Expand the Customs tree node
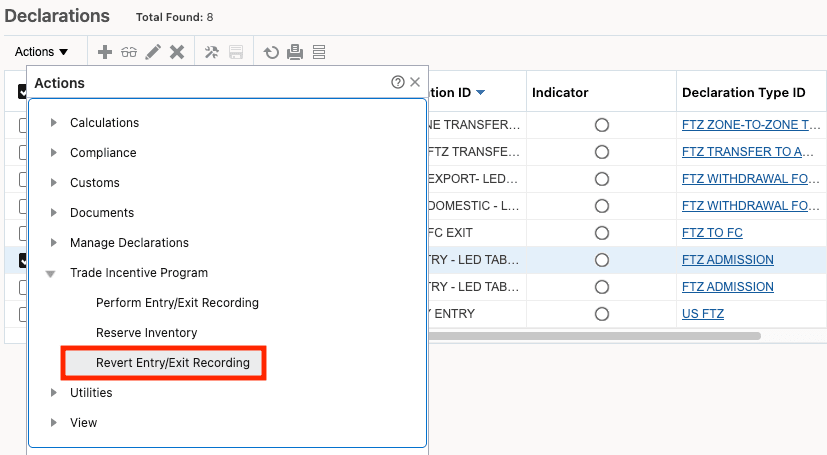 coord(53,183)
